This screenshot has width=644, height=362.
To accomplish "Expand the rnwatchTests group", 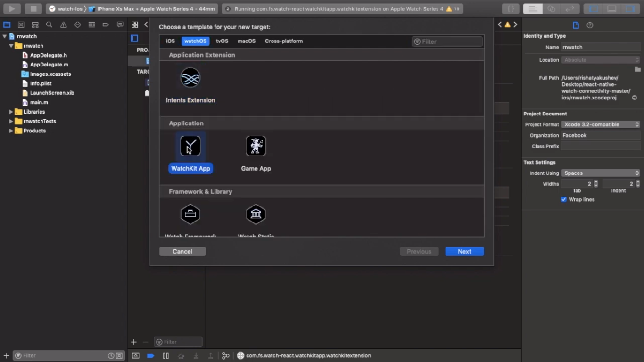I will [11, 121].
